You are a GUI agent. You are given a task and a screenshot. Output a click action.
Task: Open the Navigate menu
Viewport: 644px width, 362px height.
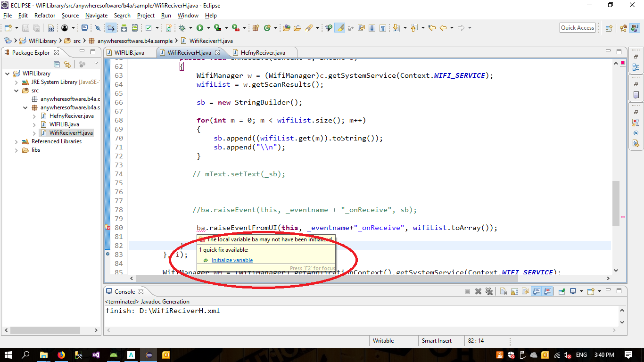pos(96,16)
